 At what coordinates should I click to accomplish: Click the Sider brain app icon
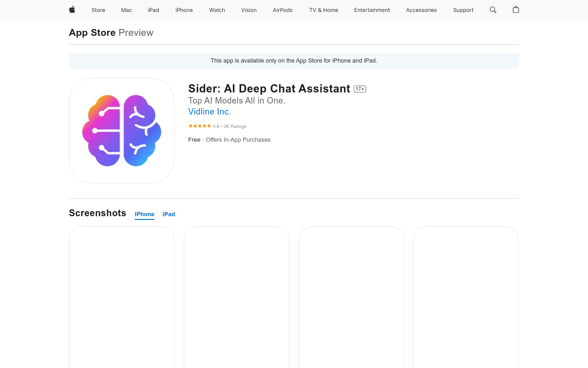point(122,131)
